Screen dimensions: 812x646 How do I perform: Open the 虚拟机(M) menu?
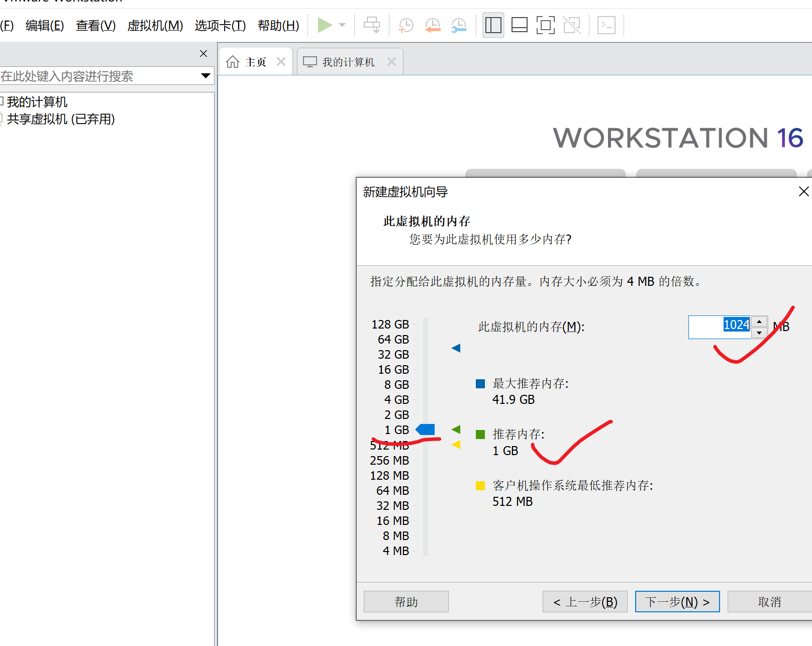pyautogui.click(x=155, y=25)
